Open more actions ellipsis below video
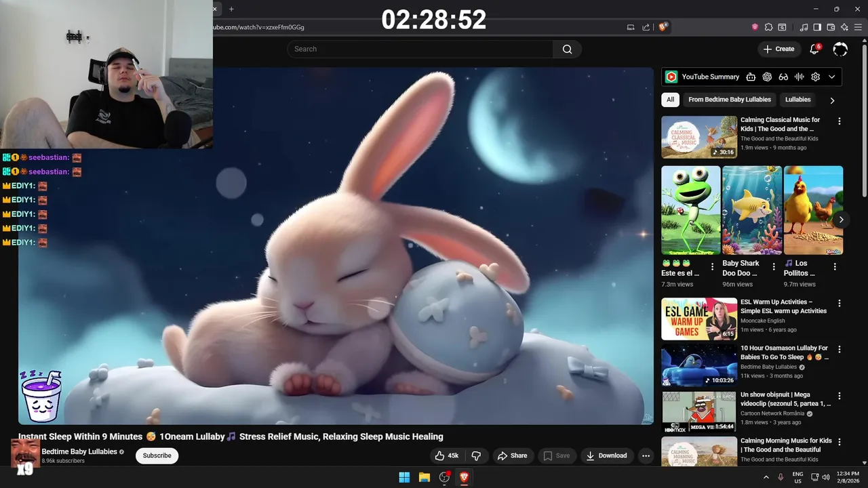This screenshot has height=488, width=868. pyautogui.click(x=646, y=455)
